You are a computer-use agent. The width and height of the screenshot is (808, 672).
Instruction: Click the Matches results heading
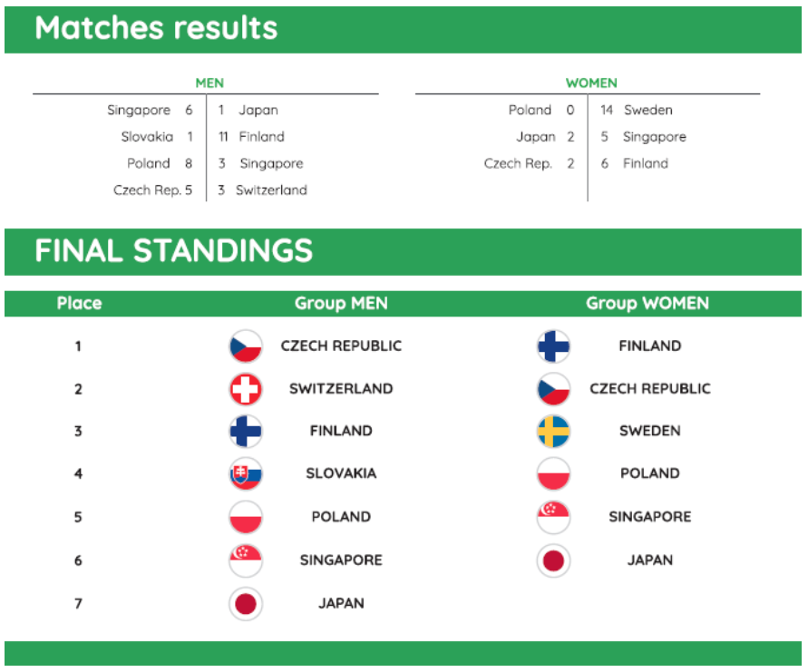[x=156, y=29]
